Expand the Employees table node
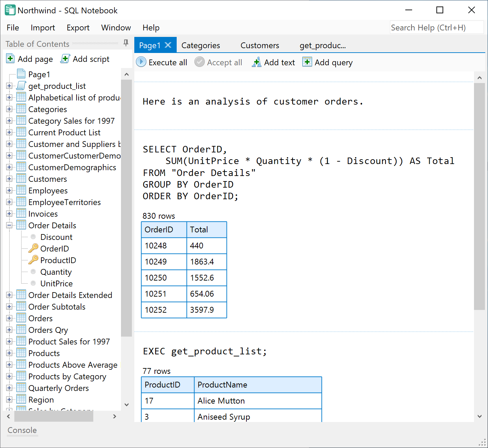Image resolution: width=488 pixels, height=448 pixels. pos(9,190)
